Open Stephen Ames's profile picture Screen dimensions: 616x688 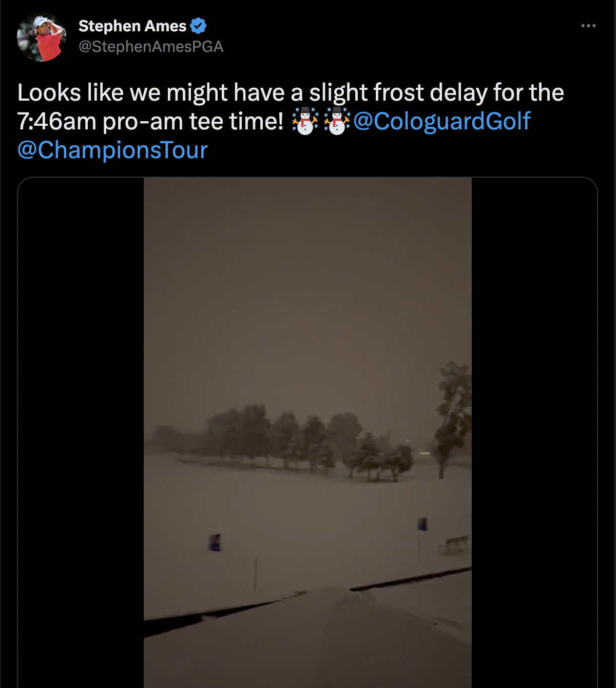42,37
